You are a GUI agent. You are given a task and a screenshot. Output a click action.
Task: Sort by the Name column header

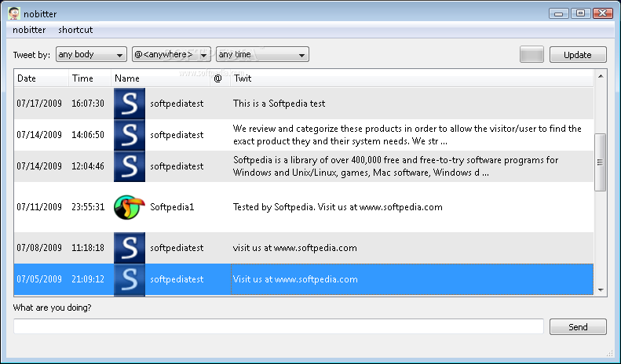tap(160, 78)
